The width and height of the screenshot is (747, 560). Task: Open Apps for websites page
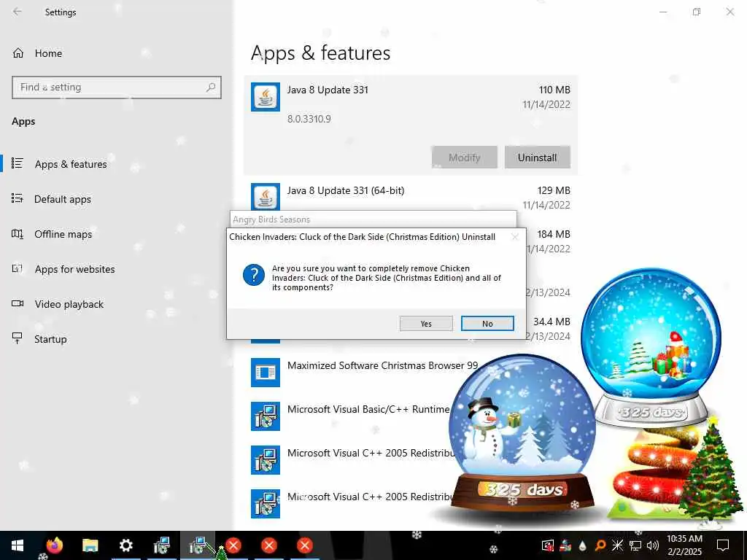[74, 269]
